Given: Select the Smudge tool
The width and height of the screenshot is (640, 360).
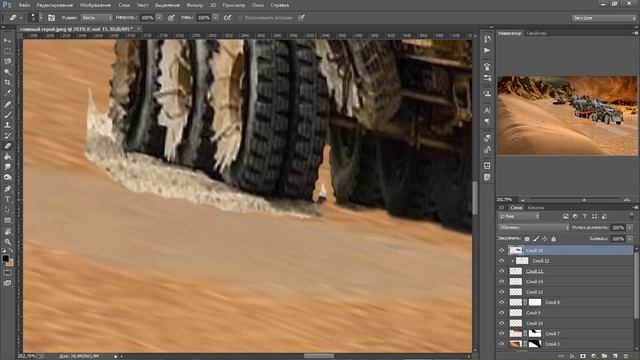Looking at the screenshot, I should [7, 167].
